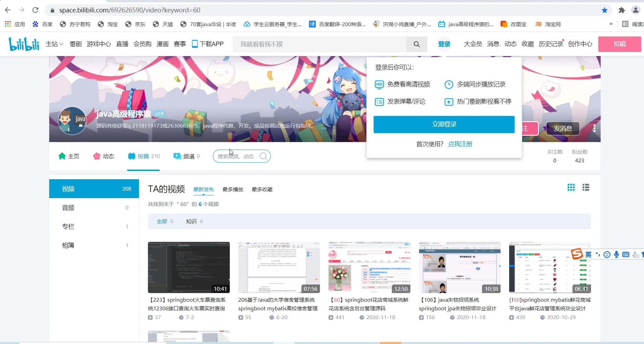Open 赛事 in top navigation

(x=180, y=44)
